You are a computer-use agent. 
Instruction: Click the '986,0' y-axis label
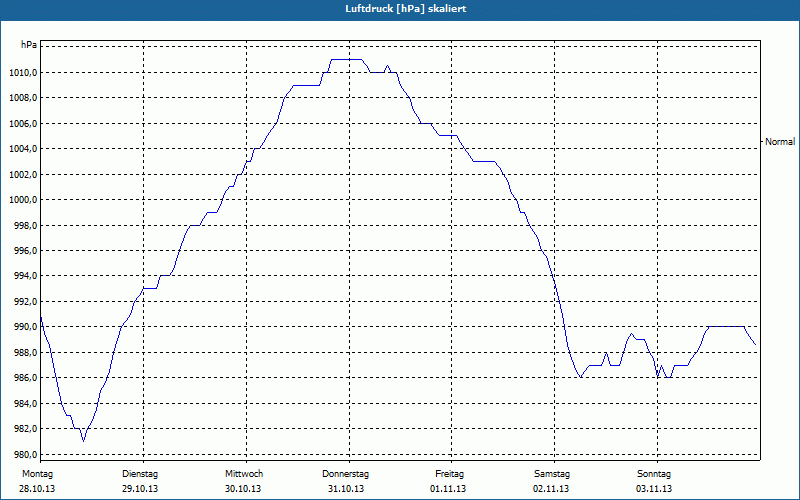point(25,378)
